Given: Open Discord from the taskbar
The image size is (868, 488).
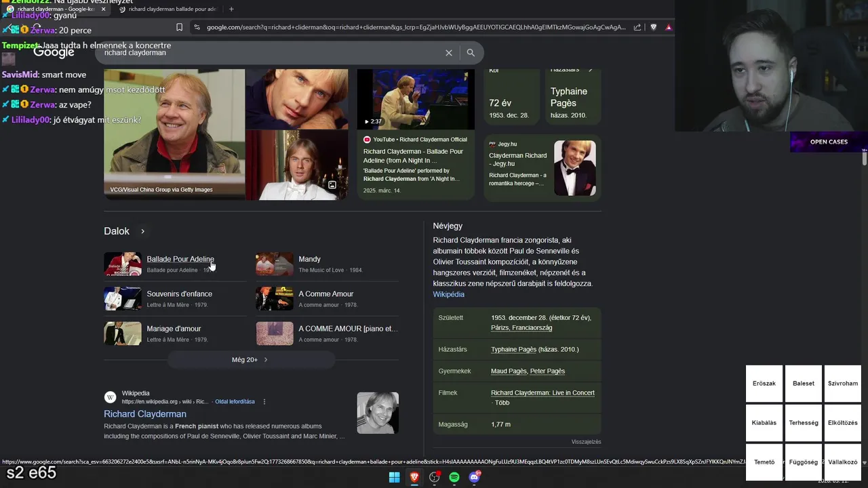Looking at the screenshot, I should point(474,477).
